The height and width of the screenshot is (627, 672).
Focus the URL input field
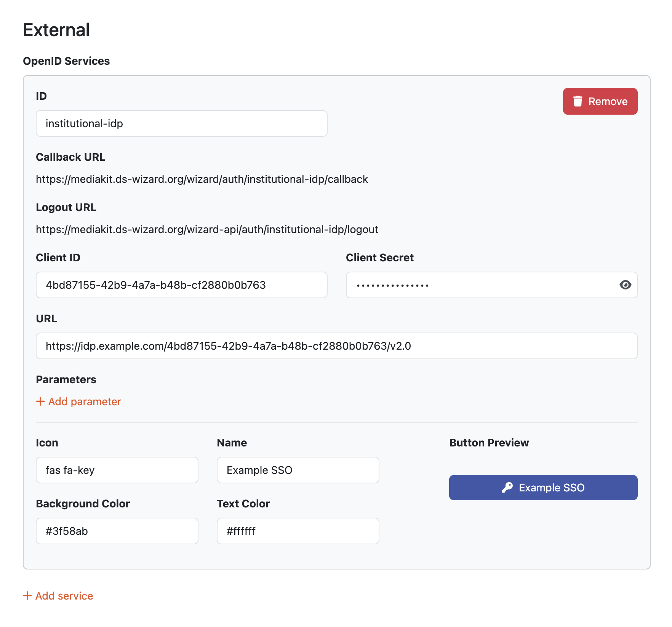tap(337, 346)
